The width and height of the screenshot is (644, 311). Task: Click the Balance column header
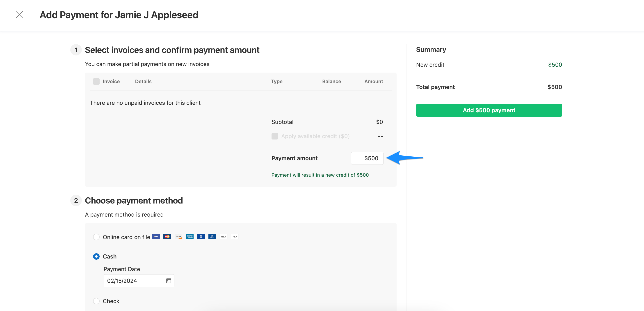331,82
